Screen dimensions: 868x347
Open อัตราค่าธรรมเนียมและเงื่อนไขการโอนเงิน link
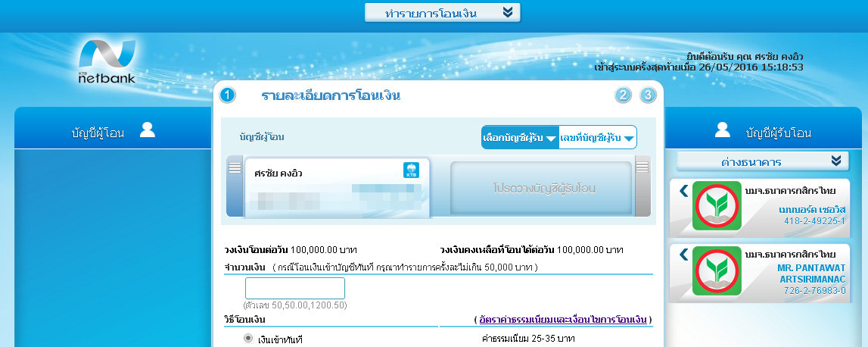coord(562,320)
